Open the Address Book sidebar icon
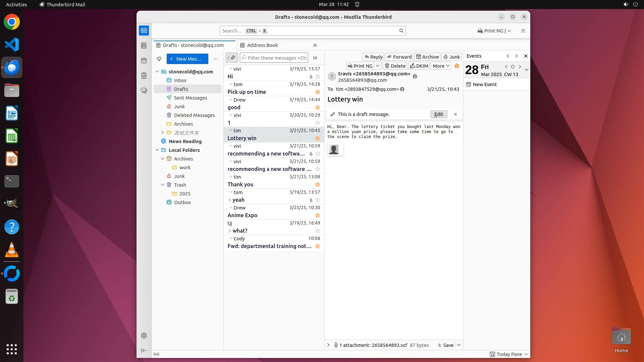 pos(144,46)
